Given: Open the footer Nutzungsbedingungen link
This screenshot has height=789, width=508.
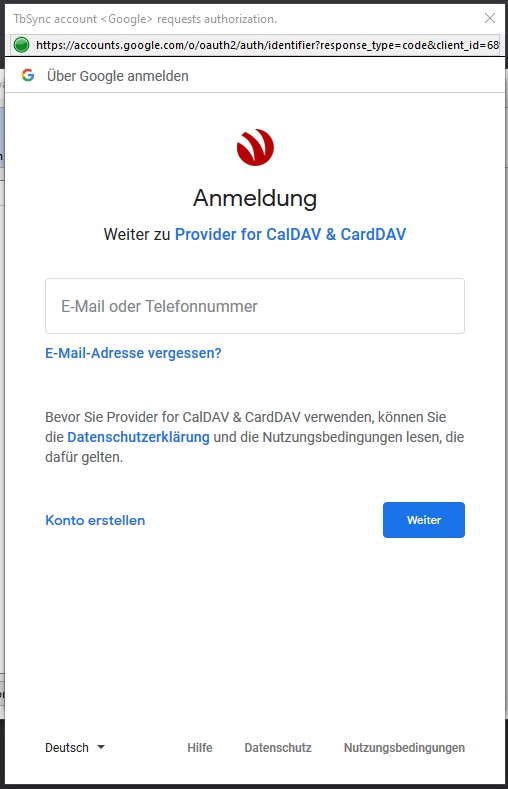Looking at the screenshot, I should [404, 747].
